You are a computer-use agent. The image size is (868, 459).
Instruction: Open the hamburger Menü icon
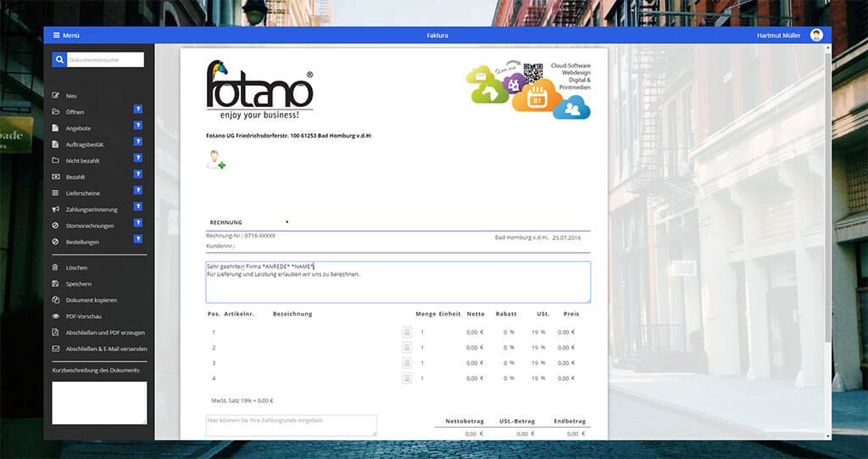[57, 36]
